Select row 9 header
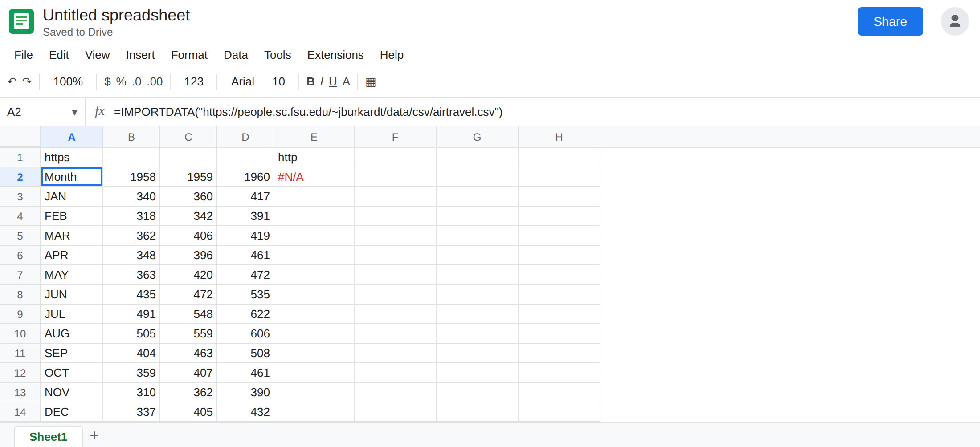This screenshot has height=447, width=980. coord(20,314)
